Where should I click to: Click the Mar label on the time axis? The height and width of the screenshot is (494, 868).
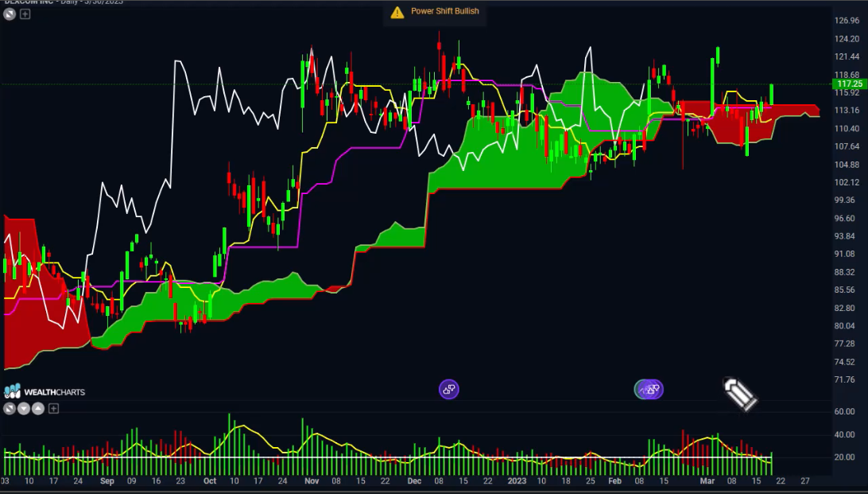click(707, 480)
